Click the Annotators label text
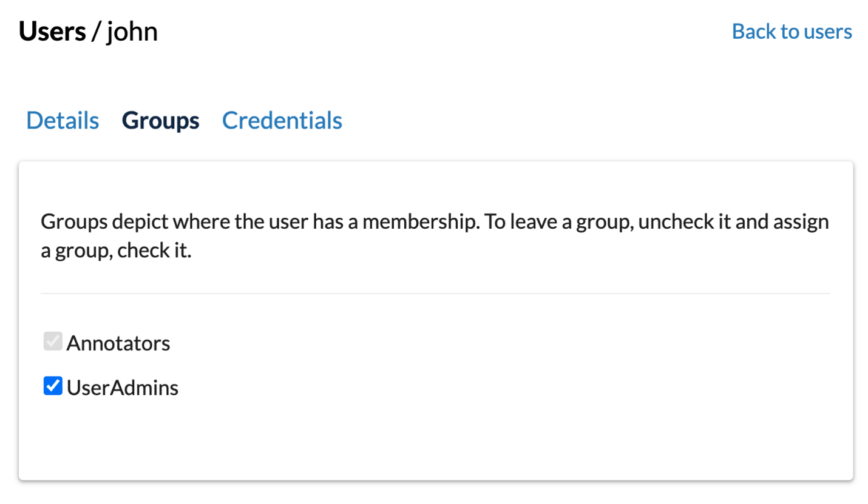 [118, 343]
